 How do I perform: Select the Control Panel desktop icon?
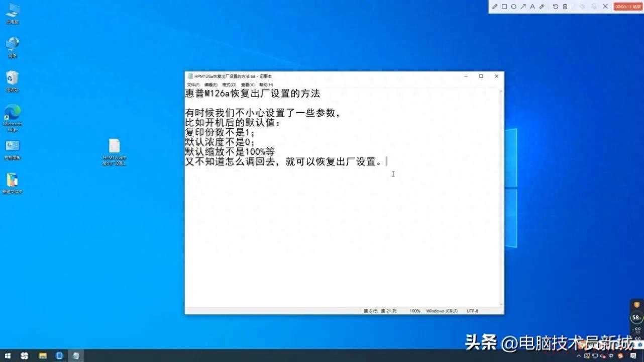[12, 150]
